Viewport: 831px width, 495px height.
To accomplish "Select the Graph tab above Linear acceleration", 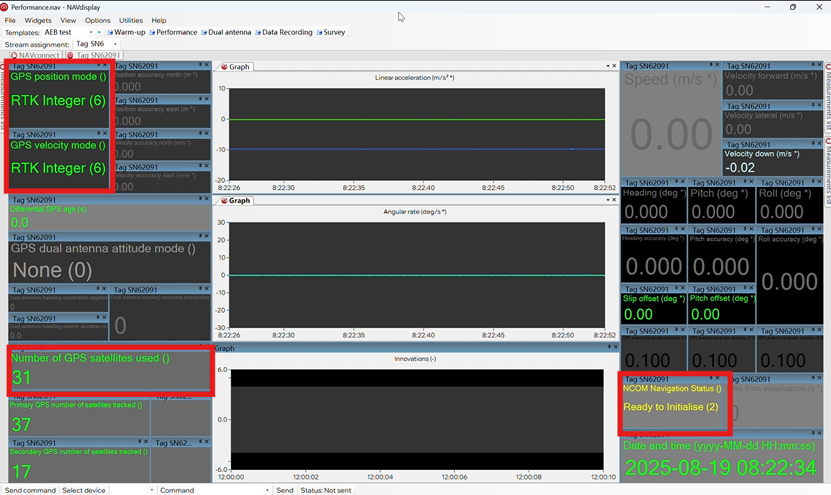I will (x=235, y=67).
